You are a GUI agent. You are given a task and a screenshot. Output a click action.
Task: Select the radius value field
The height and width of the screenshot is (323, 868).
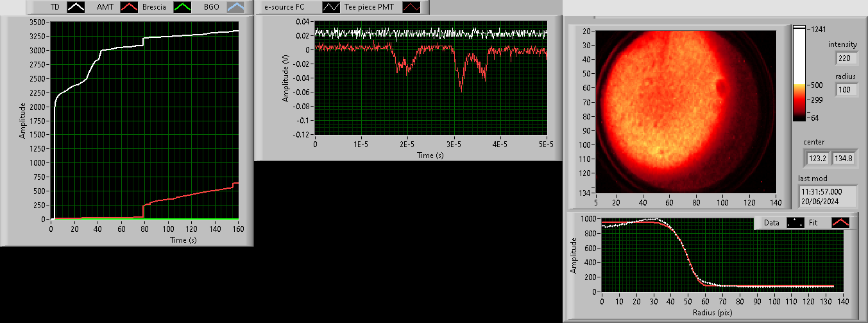846,91
